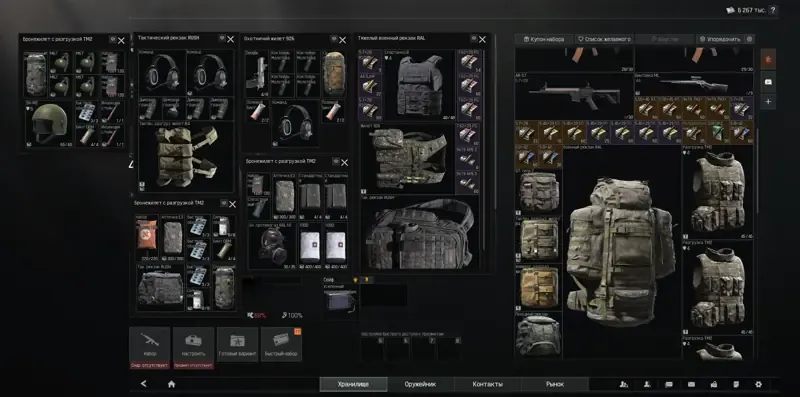The width and height of the screenshot is (800, 397).
Task: Open the friends icon in bottom bar
Action: click(623, 384)
